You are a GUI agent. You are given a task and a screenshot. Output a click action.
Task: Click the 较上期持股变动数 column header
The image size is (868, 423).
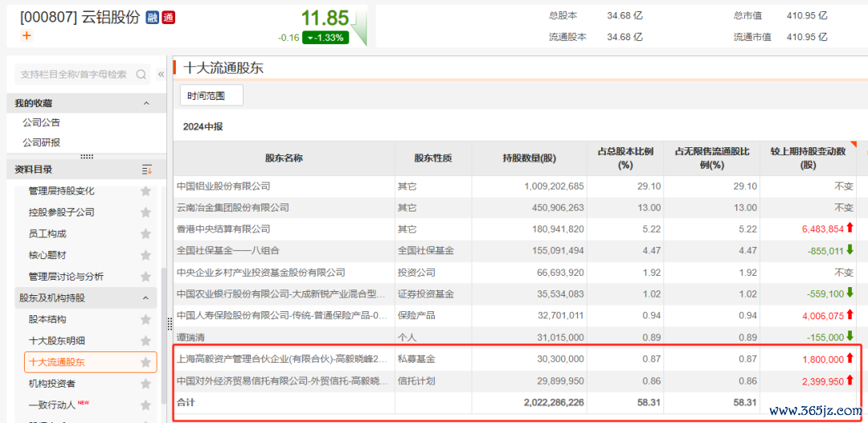pos(809,158)
